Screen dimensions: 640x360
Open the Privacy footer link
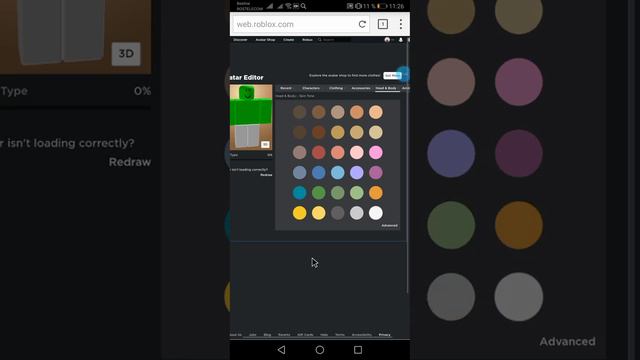tap(384, 335)
